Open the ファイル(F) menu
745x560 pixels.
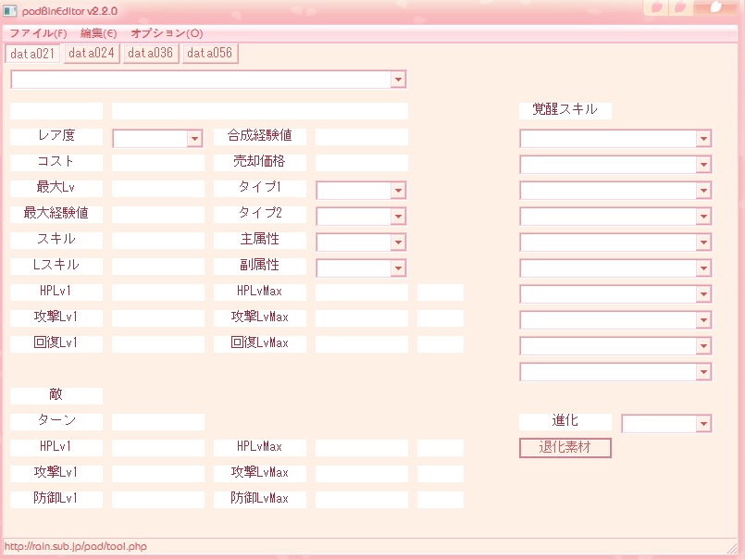[38, 33]
